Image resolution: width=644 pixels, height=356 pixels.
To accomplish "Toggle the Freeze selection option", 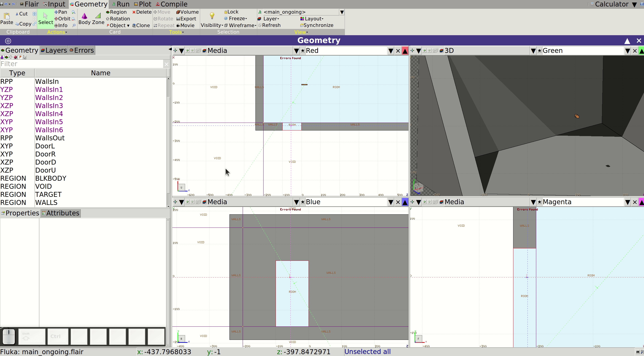I will [x=235, y=19].
